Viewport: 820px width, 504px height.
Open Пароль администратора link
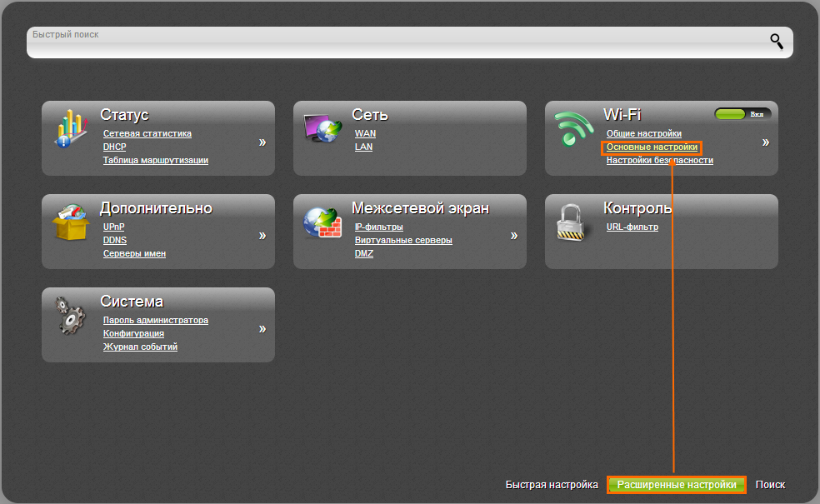pos(155,320)
